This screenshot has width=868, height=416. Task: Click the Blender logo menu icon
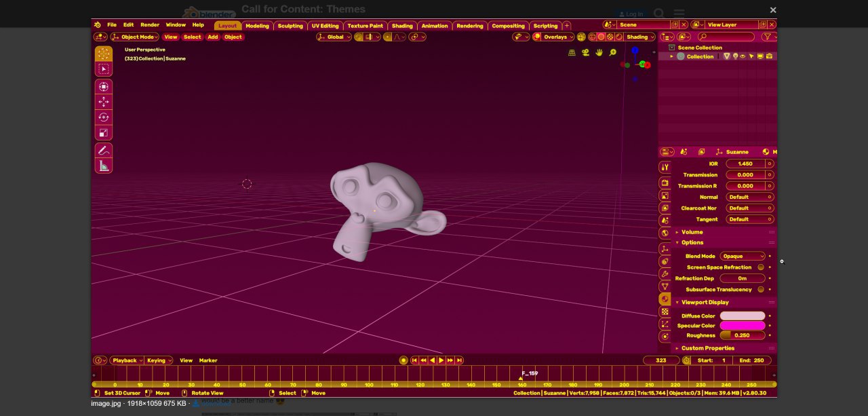[98, 25]
